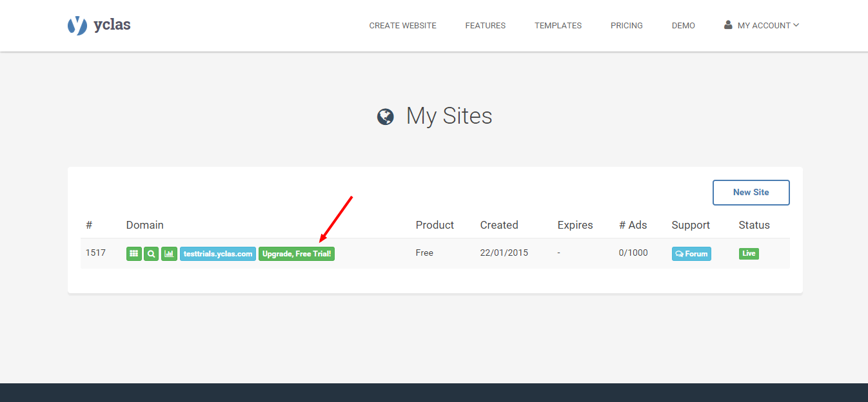
Task: Open the green grid panel icon for site 1517
Action: [x=134, y=254]
